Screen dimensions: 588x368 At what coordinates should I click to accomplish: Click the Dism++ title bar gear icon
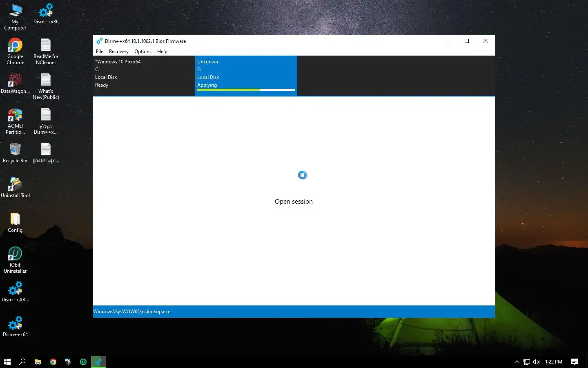(x=99, y=41)
